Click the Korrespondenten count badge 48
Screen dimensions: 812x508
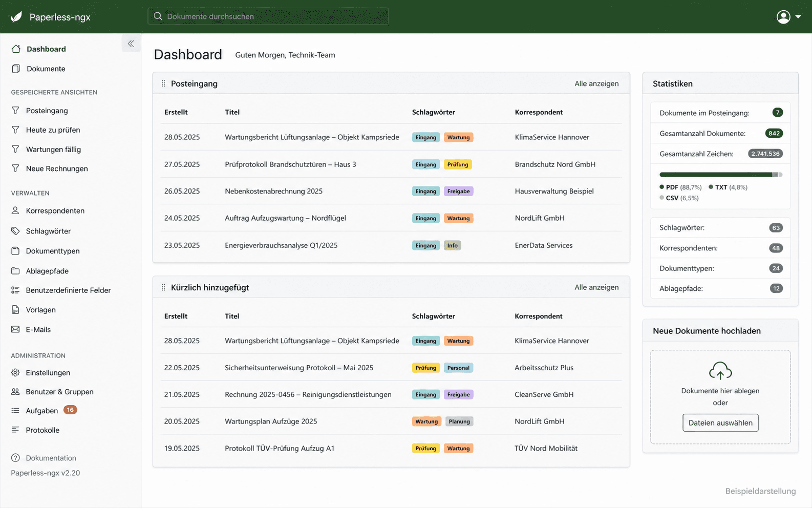coord(776,248)
